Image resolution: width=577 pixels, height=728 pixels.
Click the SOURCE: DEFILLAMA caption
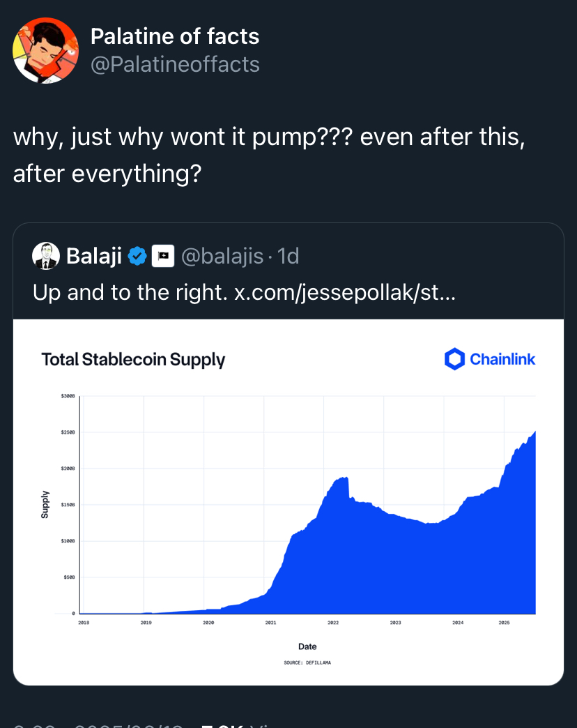307,662
